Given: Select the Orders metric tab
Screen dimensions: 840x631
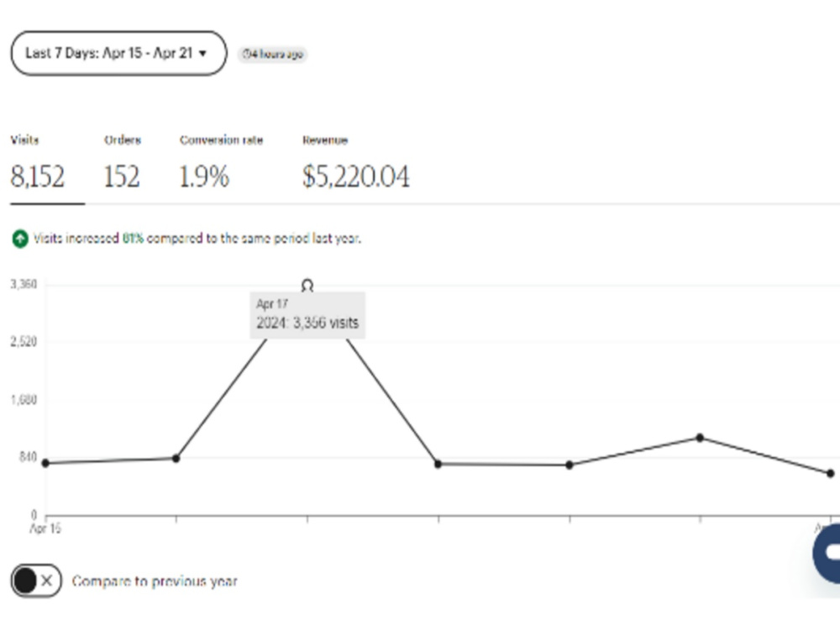Looking at the screenshot, I should 122,163.
